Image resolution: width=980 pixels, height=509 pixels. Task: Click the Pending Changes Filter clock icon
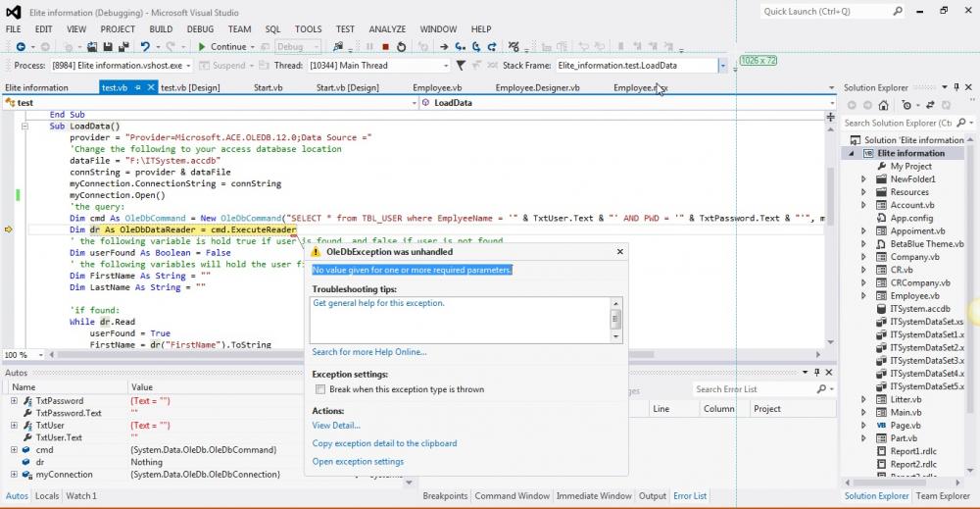906,105
